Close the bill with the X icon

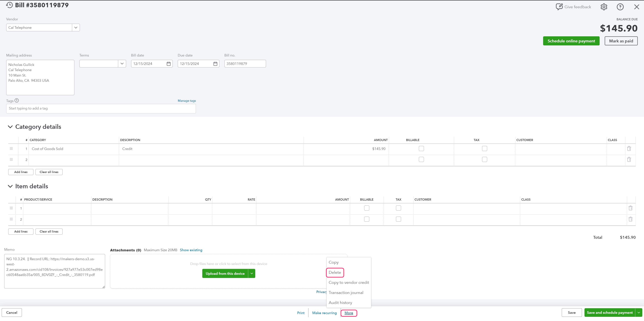(x=636, y=7)
